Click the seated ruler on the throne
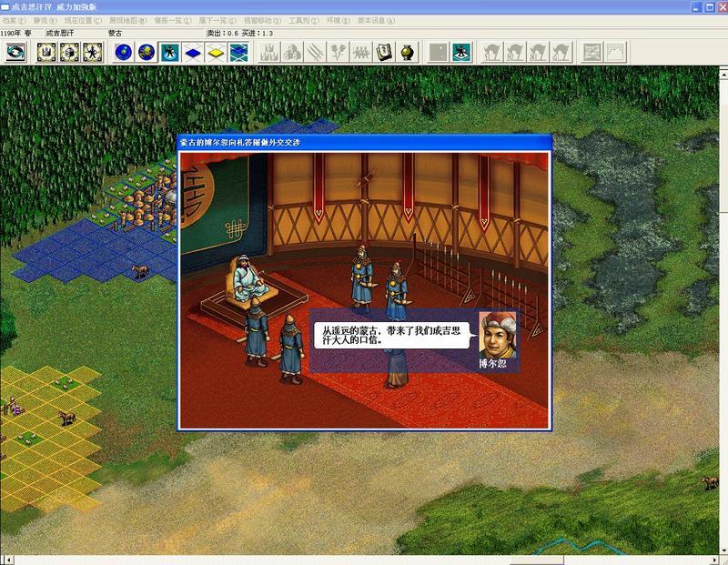The width and height of the screenshot is (728, 565). (248, 280)
